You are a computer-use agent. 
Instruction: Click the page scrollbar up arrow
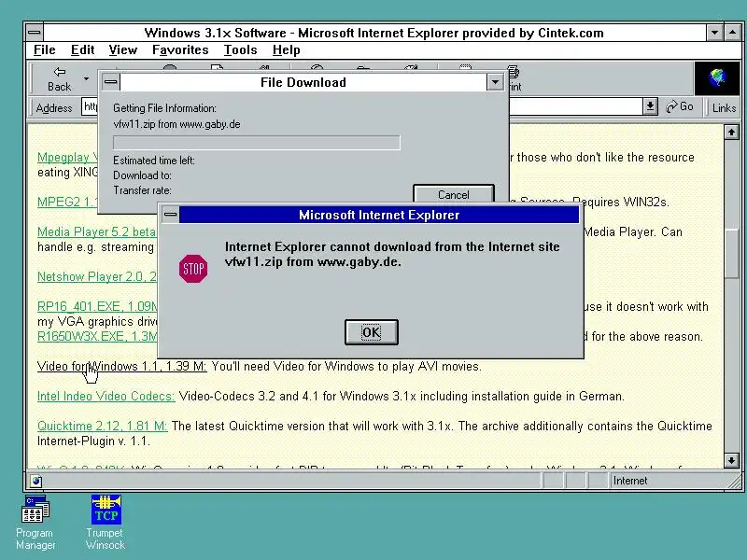[x=731, y=132]
